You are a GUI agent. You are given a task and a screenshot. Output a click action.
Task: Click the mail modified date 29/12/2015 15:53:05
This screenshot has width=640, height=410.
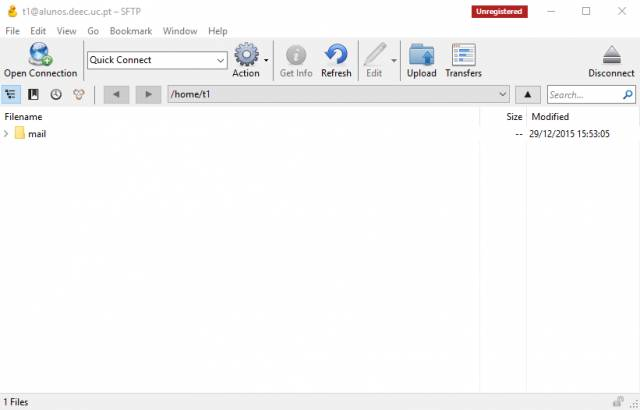tap(569, 134)
